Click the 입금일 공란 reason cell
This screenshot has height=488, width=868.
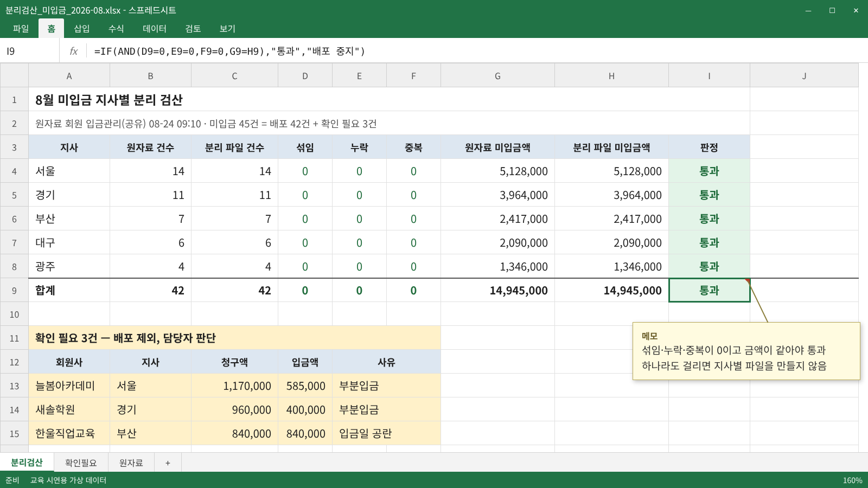pos(386,433)
